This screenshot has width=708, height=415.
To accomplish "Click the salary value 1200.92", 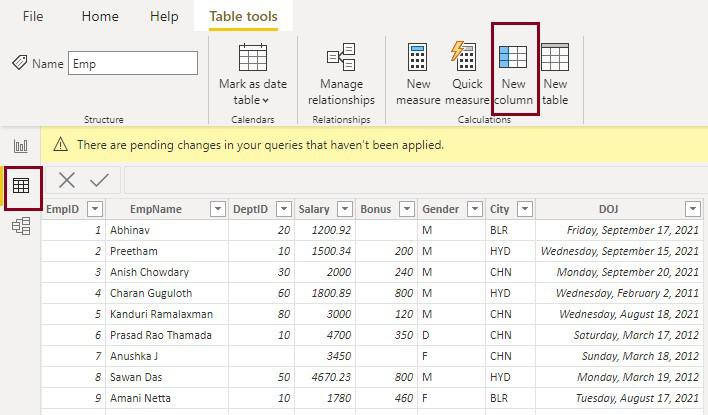I will [x=331, y=230].
